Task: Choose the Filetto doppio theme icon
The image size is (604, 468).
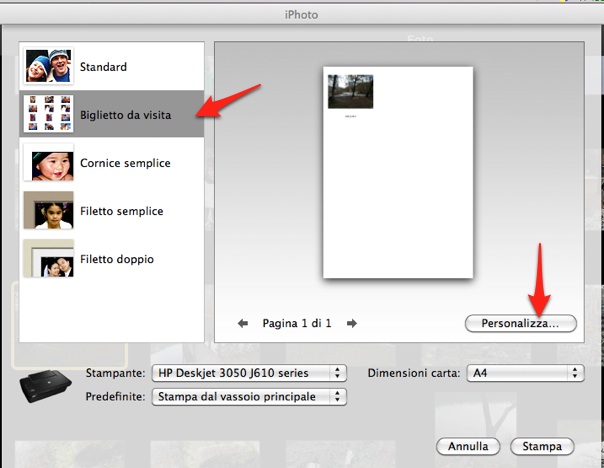Action: coord(49,258)
